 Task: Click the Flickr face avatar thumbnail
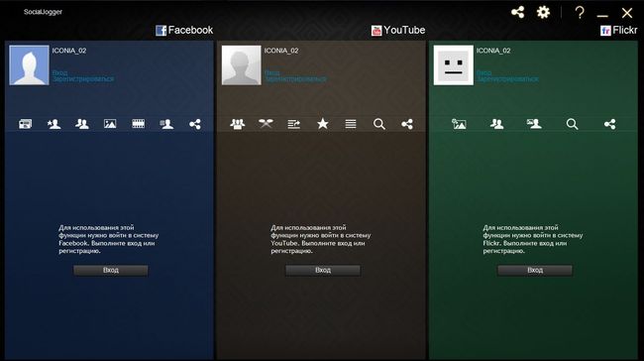tap(454, 65)
